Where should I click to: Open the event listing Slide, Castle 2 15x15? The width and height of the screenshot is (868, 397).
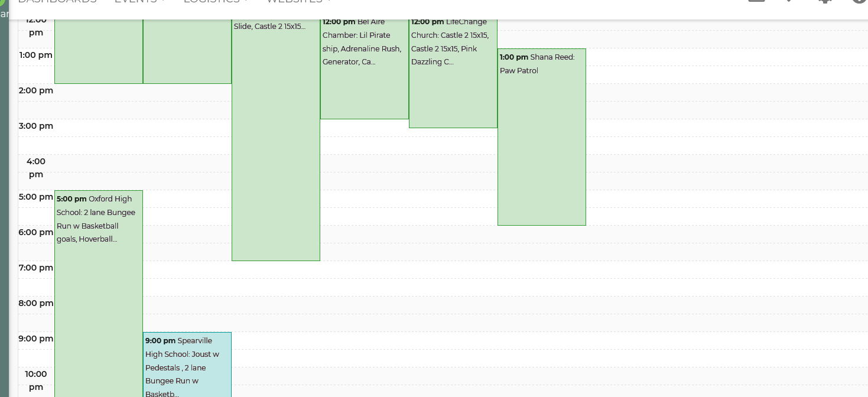[275, 27]
